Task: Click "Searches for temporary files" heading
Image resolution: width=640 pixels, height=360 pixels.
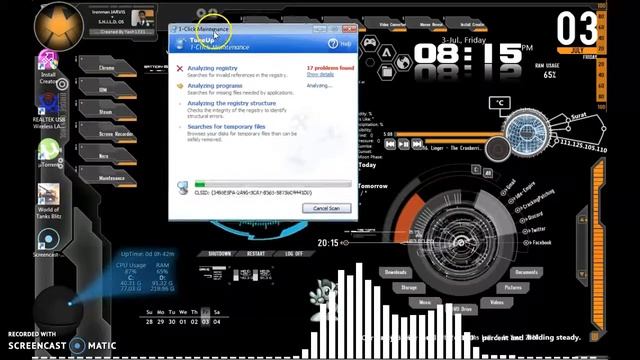Action: pyautogui.click(x=226, y=127)
